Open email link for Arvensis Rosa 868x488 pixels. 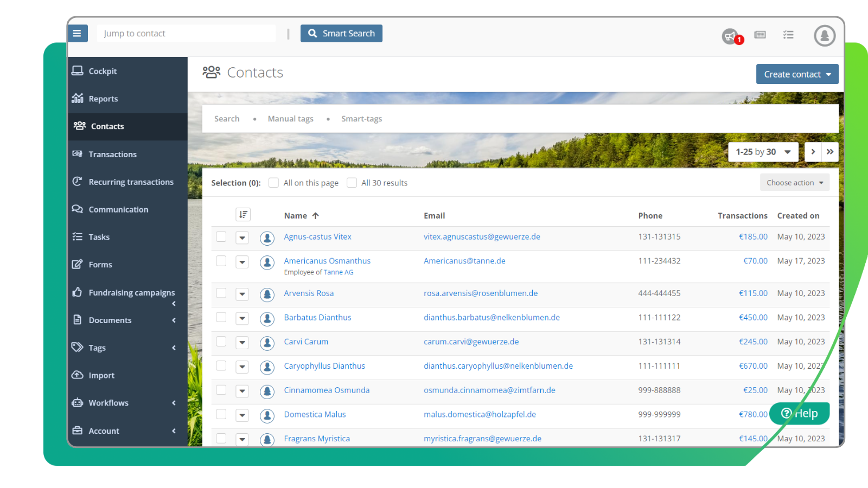481,293
